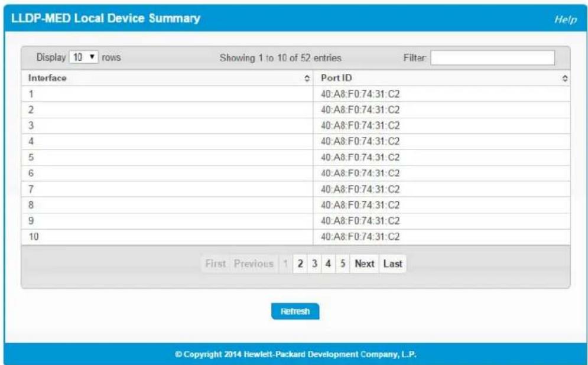Go to page 3
Image resolution: width=588 pixels, height=365 pixels.
point(314,264)
